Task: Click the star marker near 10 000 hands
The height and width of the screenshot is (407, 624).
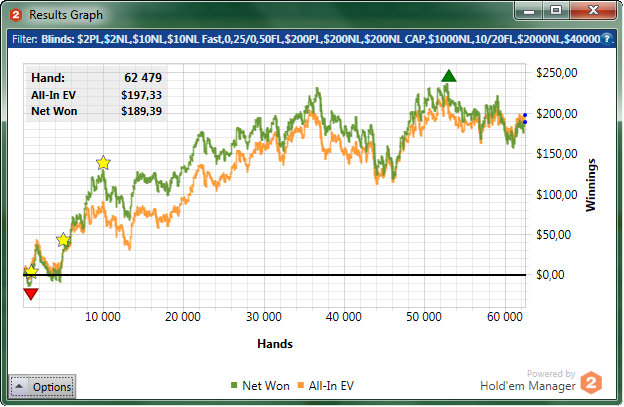Action: coord(103,163)
